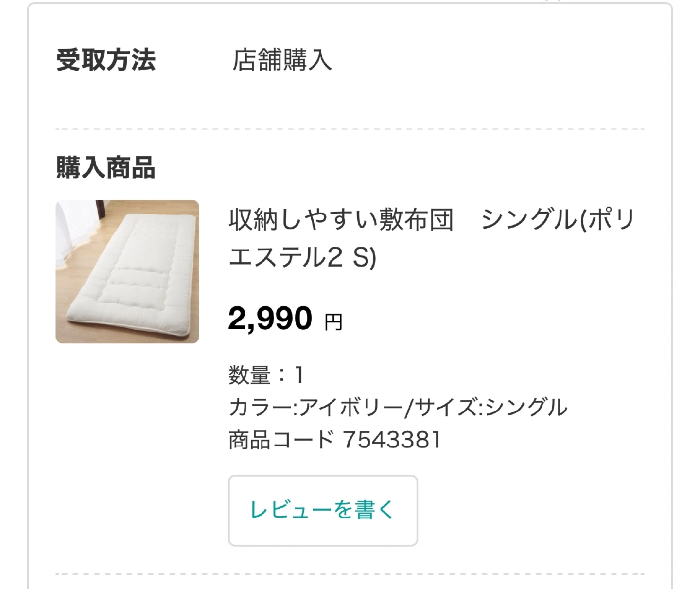The height and width of the screenshot is (589, 700).
Task: Select the 受取方法 label
Action: pos(106,60)
